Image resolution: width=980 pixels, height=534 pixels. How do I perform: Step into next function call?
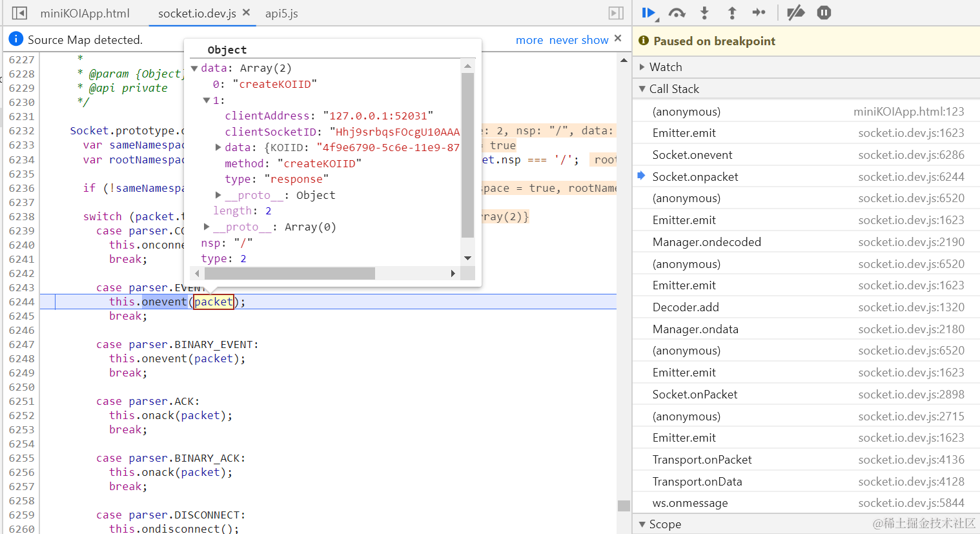pos(704,13)
